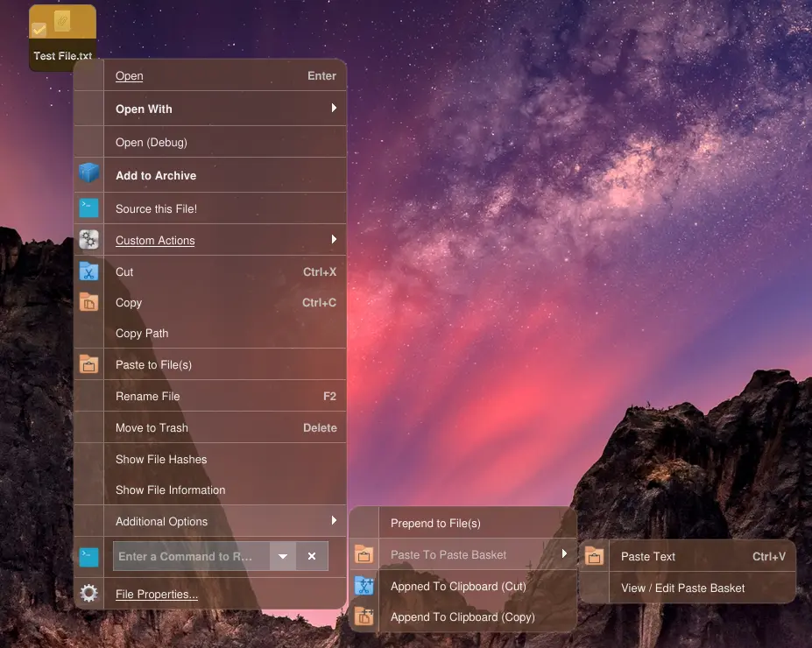Click the gear icon beside File Properties
Viewport: 812px width, 648px height.
click(88, 594)
